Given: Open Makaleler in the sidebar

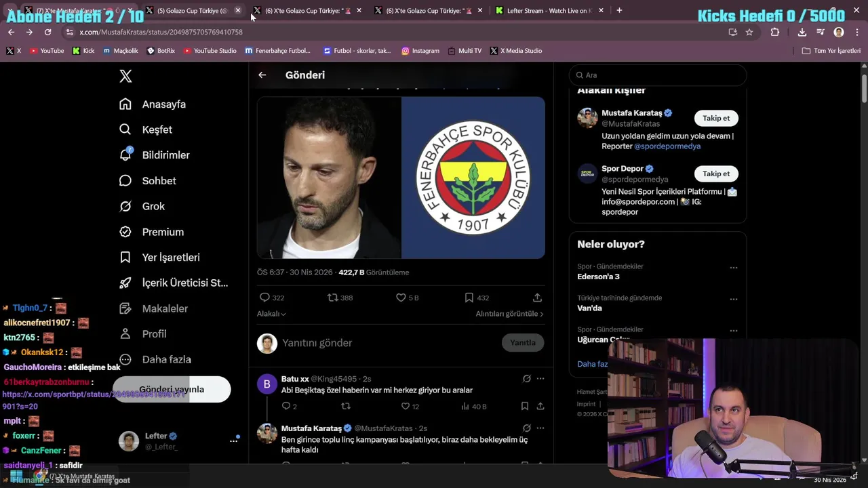Looking at the screenshot, I should [153, 308].
